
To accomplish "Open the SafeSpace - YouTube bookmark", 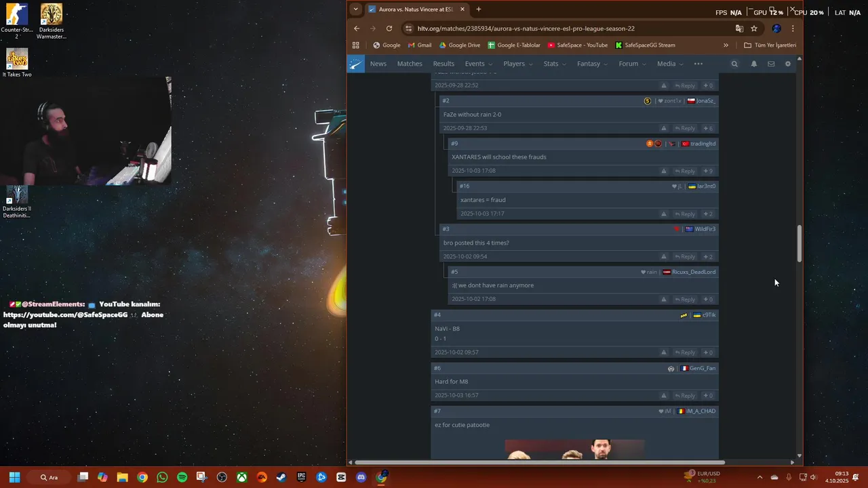I will point(578,45).
